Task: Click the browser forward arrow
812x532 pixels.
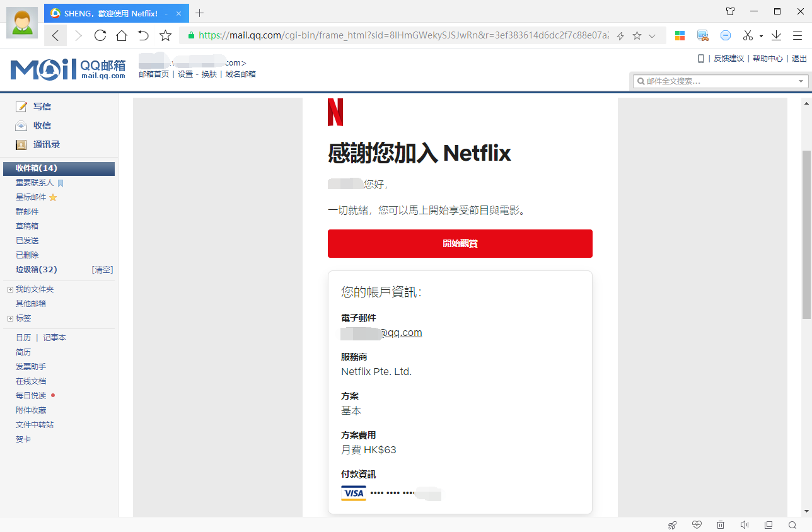Action: tap(78, 36)
